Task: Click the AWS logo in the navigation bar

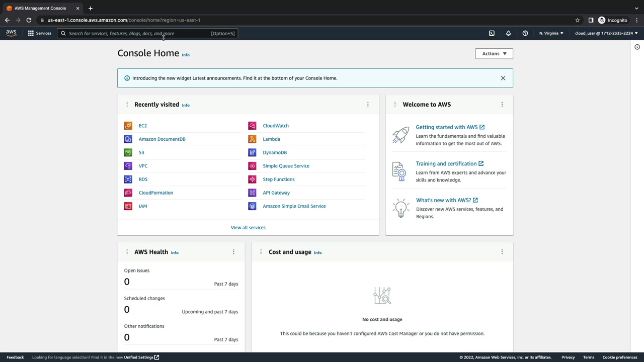Action: (11, 33)
